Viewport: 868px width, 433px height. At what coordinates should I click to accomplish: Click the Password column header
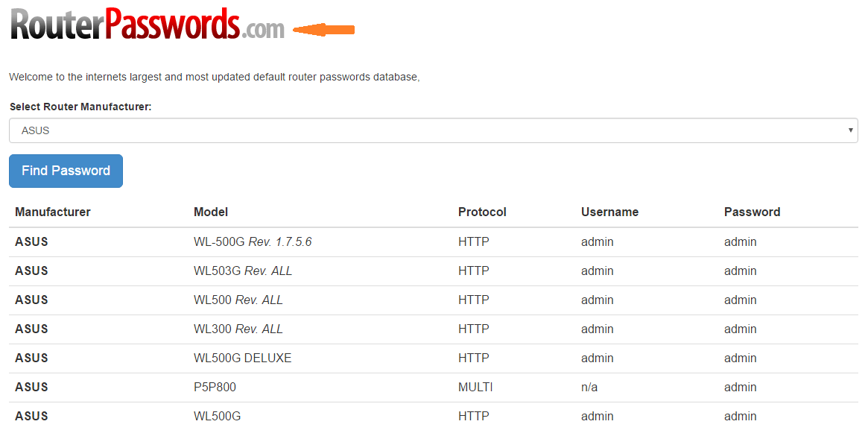(752, 212)
